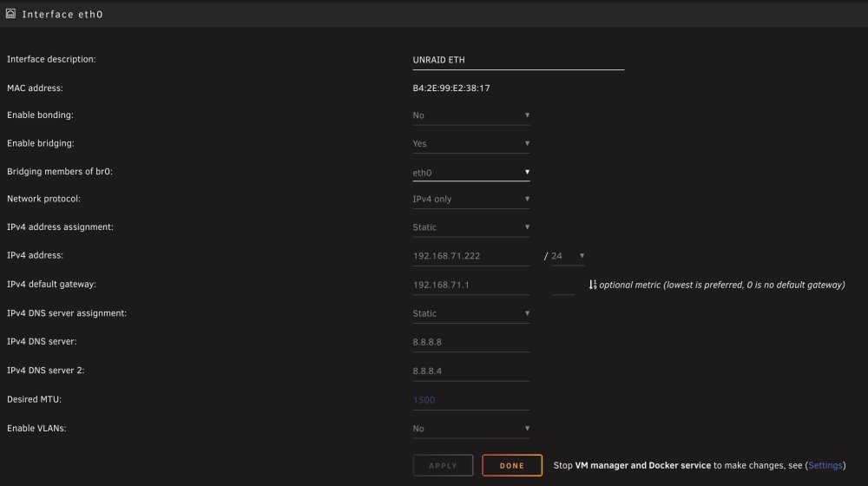Open Bridging members of br0 dropdown
The width and height of the screenshot is (868, 486).
471,172
